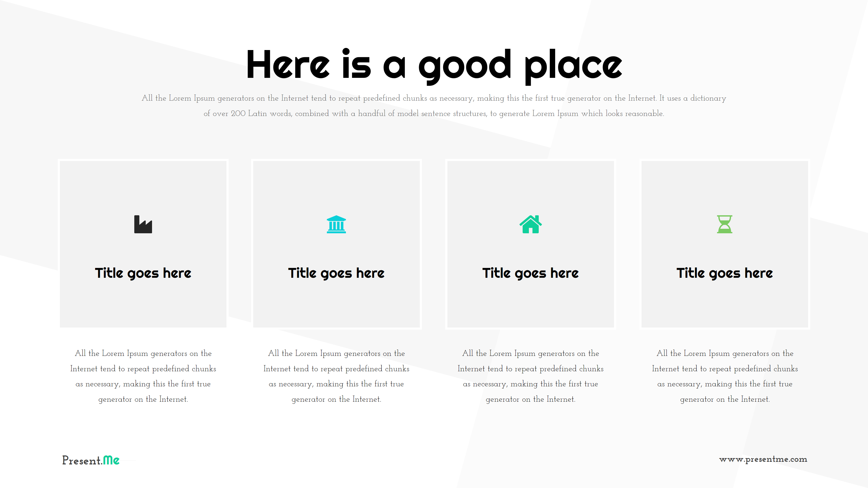Click the hourglass/timer icon
The width and height of the screenshot is (868, 488).
[x=724, y=224]
